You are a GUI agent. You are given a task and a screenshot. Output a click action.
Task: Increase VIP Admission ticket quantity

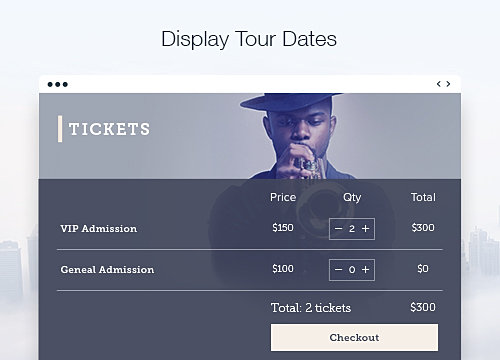point(366,229)
